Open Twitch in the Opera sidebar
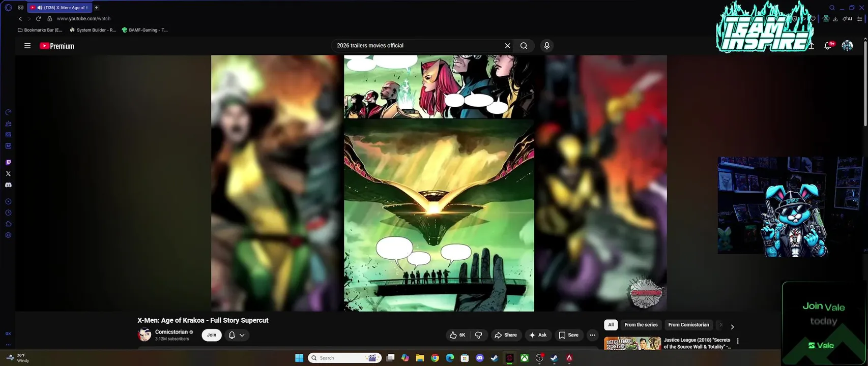Image resolution: width=868 pixels, height=366 pixels. [8, 163]
